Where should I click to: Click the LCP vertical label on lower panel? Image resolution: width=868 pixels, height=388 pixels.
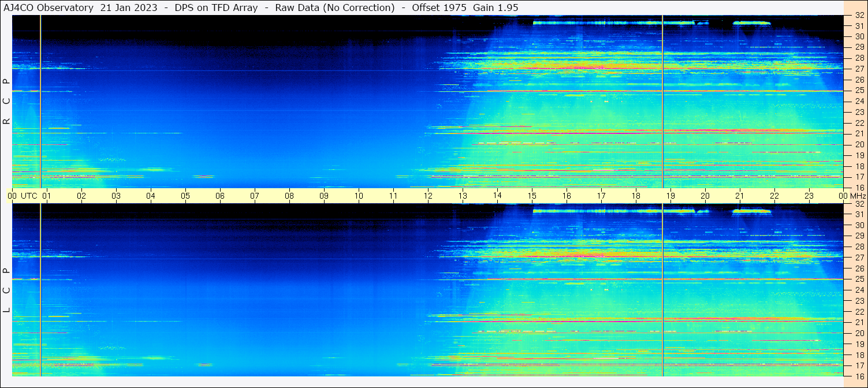6,290
